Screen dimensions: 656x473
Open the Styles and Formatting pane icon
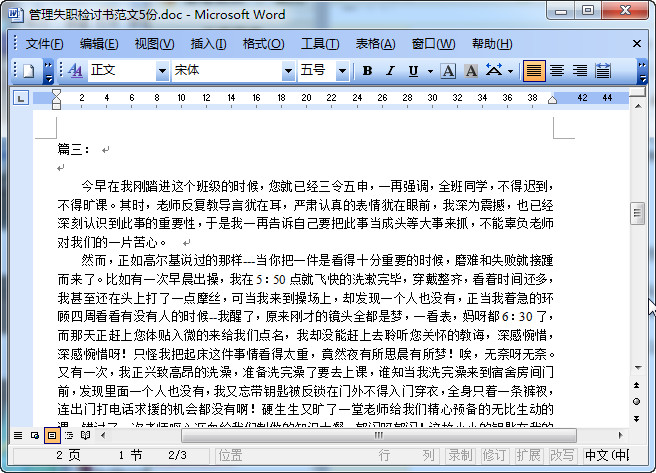coord(75,71)
